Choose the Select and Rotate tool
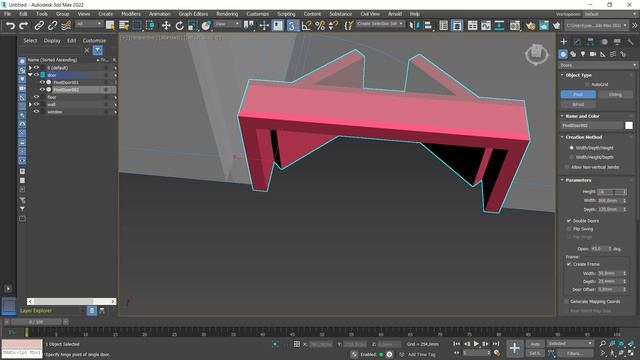 (180, 26)
